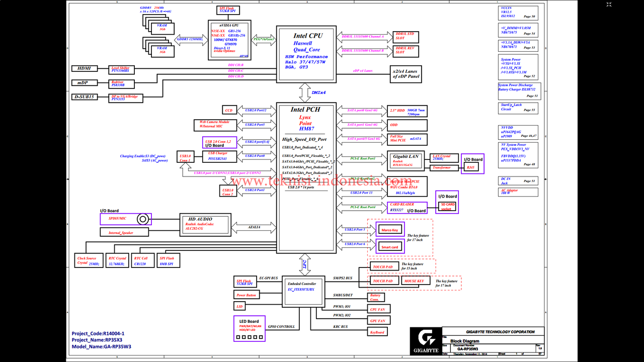Viewport: 644px width, 362px height.
Task: Click the LAN Crystal 25MHz box
Action: pos(445,158)
